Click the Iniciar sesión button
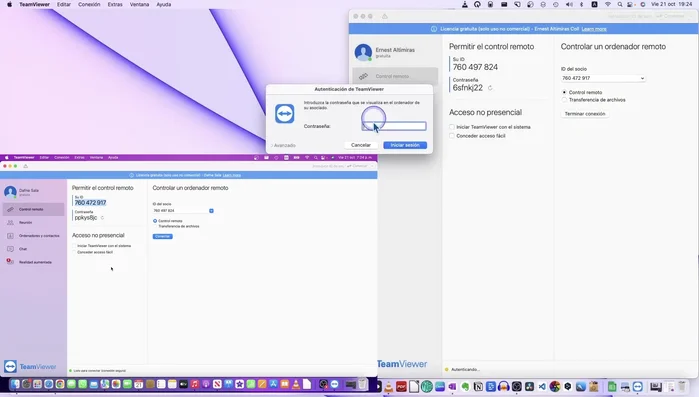Viewport: 699px width, 397px height. (x=405, y=145)
